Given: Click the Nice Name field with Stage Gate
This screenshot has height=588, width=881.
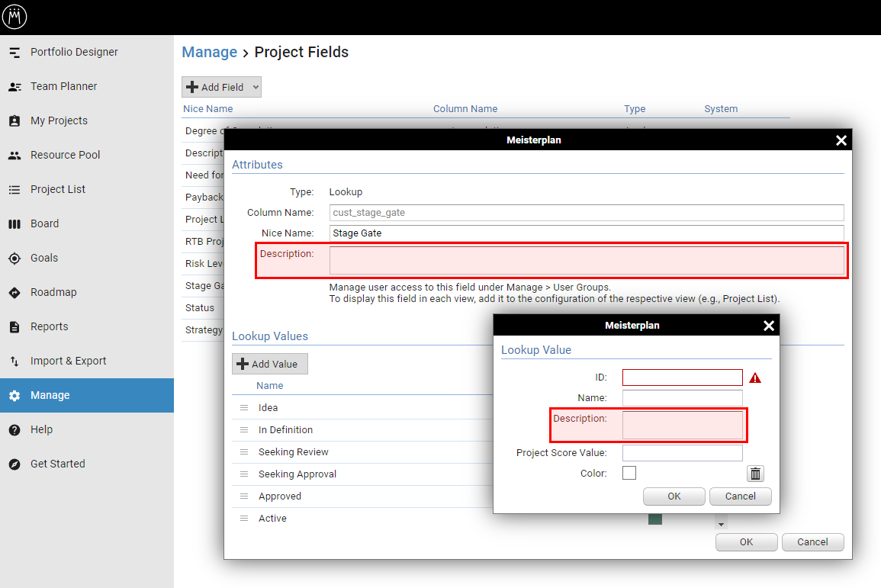Looking at the screenshot, I should point(586,233).
